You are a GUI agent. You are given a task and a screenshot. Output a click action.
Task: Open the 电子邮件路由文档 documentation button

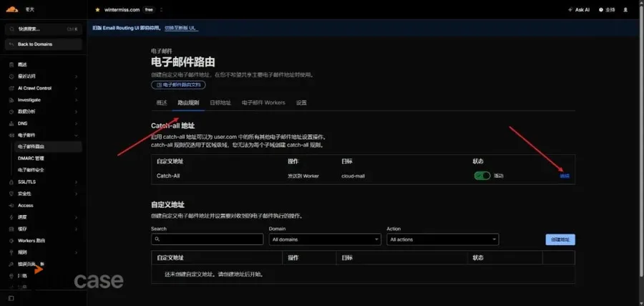[178, 85]
